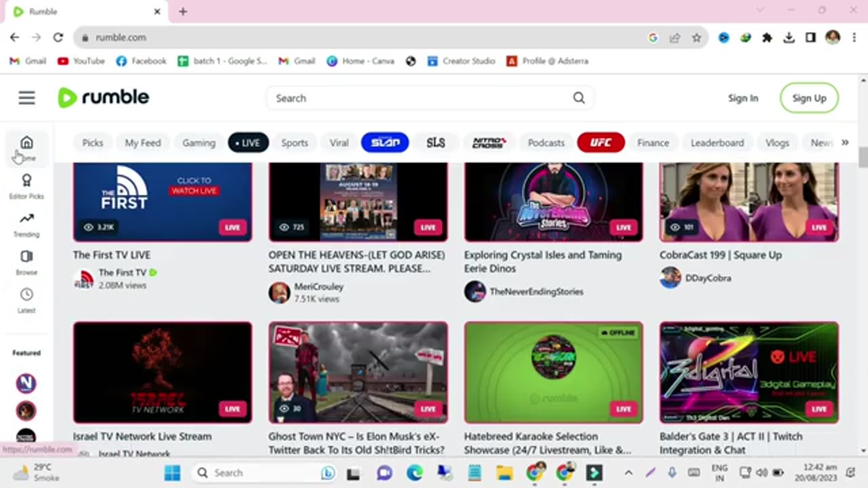Open Trending in the sidebar
The width and height of the screenshot is (868, 488).
click(26, 225)
